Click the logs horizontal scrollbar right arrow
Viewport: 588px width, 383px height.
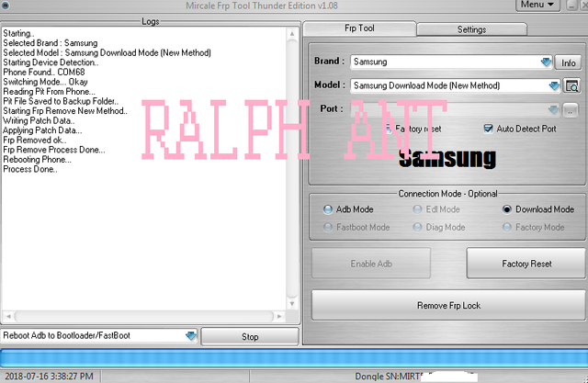click(279, 316)
